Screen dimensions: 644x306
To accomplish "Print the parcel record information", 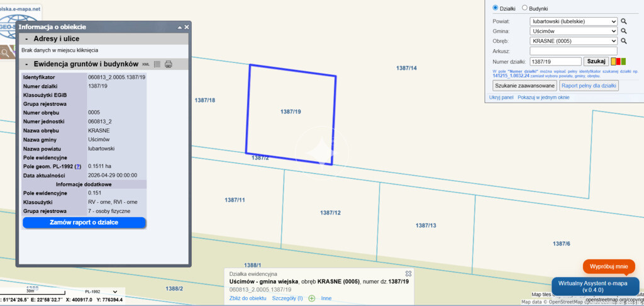I will click(x=168, y=64).
